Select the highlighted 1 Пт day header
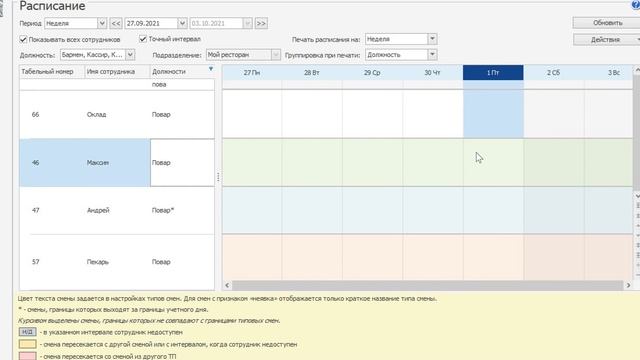Screen dimensions: 640x360 (493, 73)
